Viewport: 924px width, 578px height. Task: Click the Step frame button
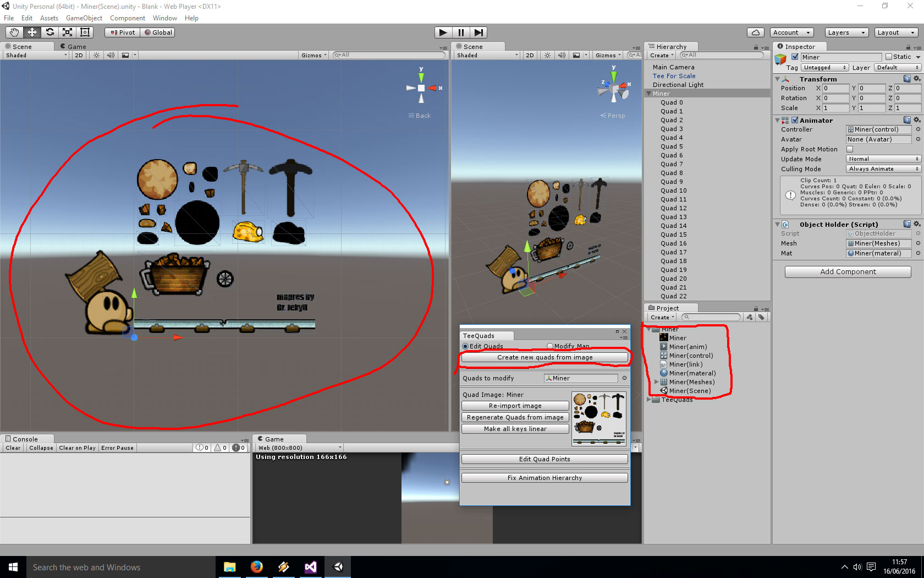[479, 32]
